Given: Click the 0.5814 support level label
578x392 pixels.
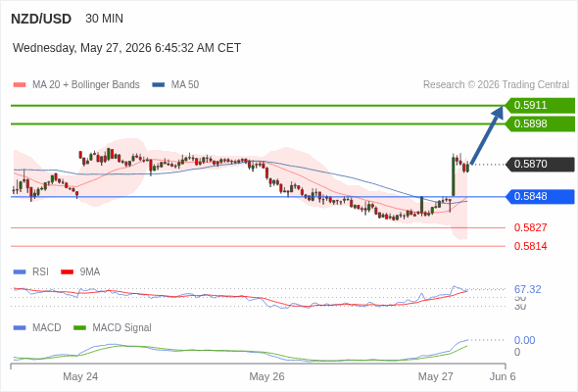Looking at the screenshot, I should coord(530,246).
